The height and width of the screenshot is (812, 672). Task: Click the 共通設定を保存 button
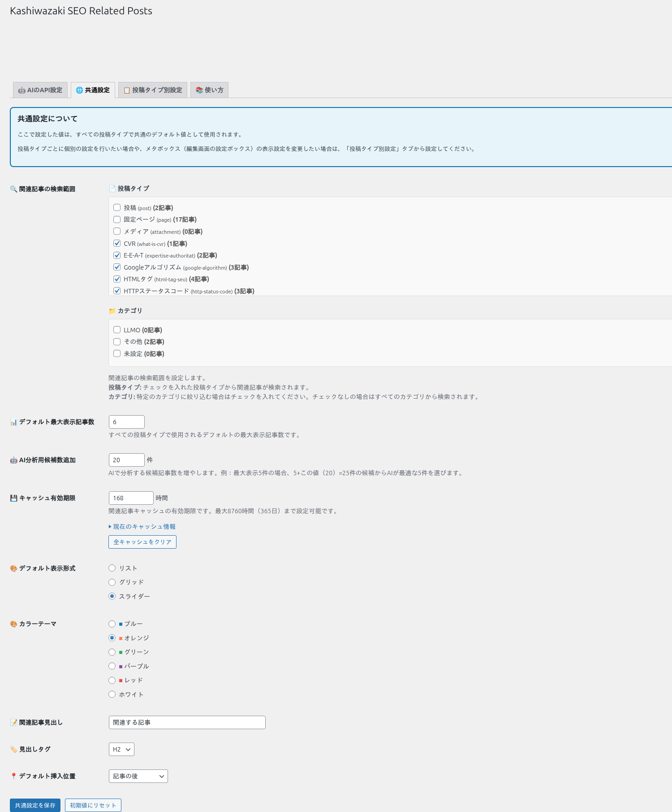coord(35,805)
